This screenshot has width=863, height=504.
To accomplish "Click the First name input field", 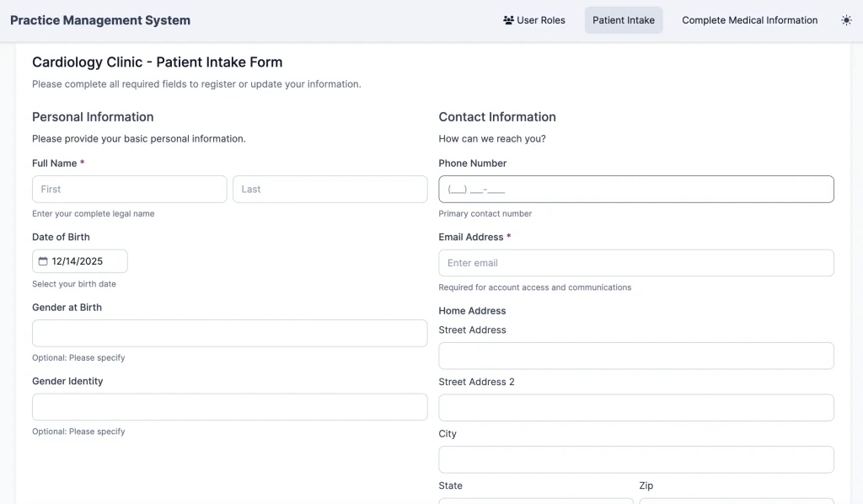I will pos(129,189).
